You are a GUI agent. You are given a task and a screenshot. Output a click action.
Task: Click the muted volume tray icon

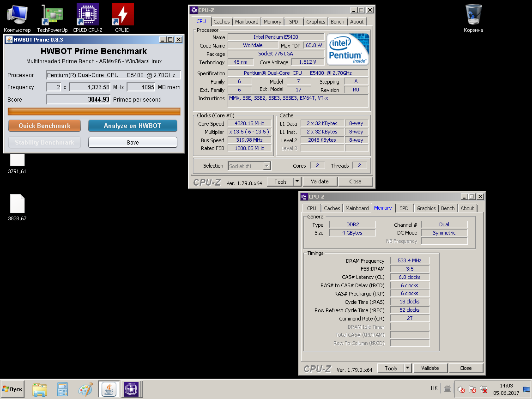pyautogui.click(x=461, y=389)
